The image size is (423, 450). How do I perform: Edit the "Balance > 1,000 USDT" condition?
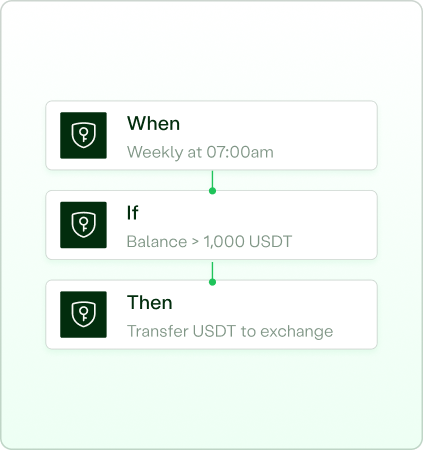209,242
